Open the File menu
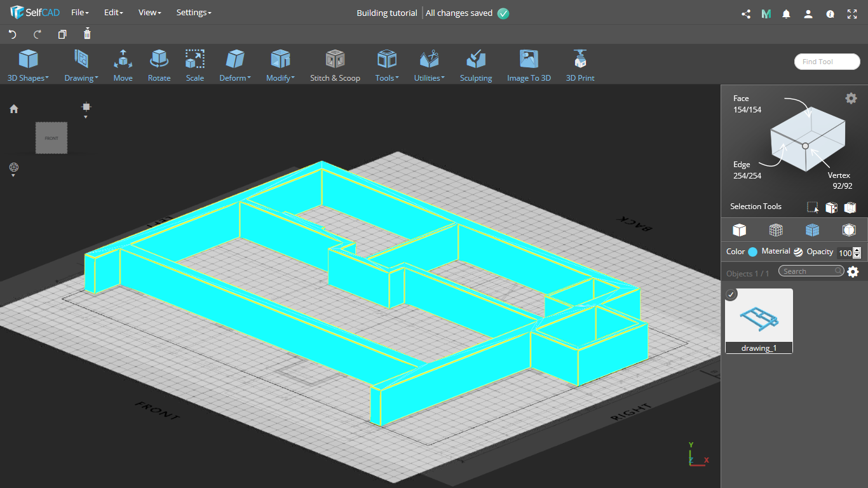The image size is (868, 488). (x=79, y=13)
